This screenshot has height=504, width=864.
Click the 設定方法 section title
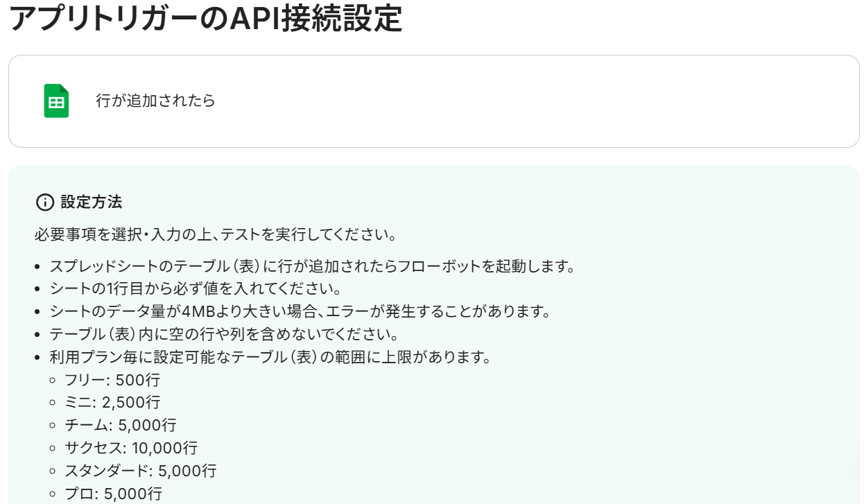[92, 202]
